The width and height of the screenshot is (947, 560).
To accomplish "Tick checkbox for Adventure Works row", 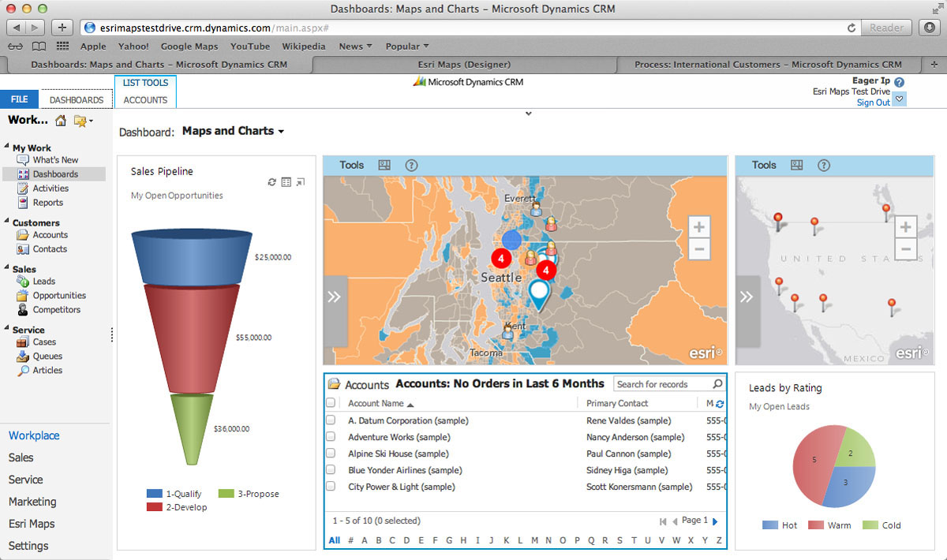I will 331,437.
